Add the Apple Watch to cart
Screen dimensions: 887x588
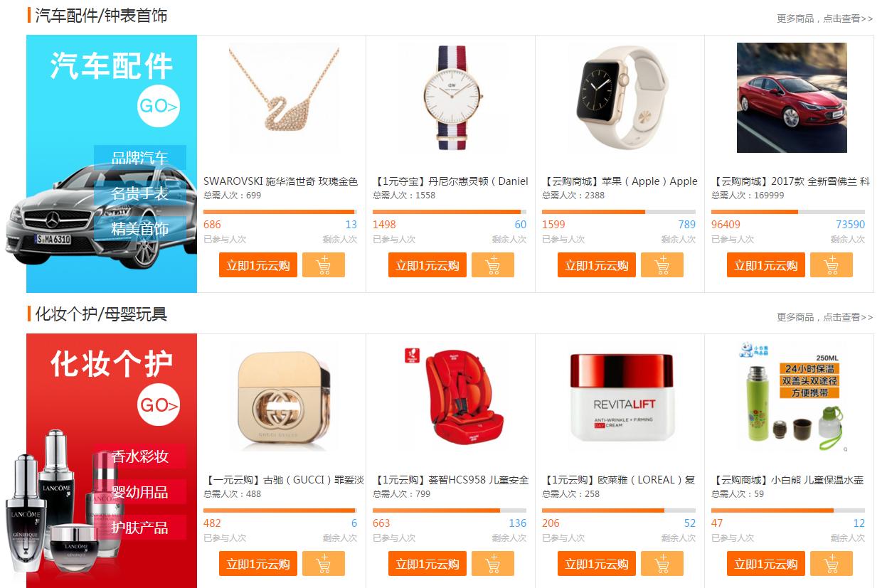pyautogui.click(x=662, y=265)
